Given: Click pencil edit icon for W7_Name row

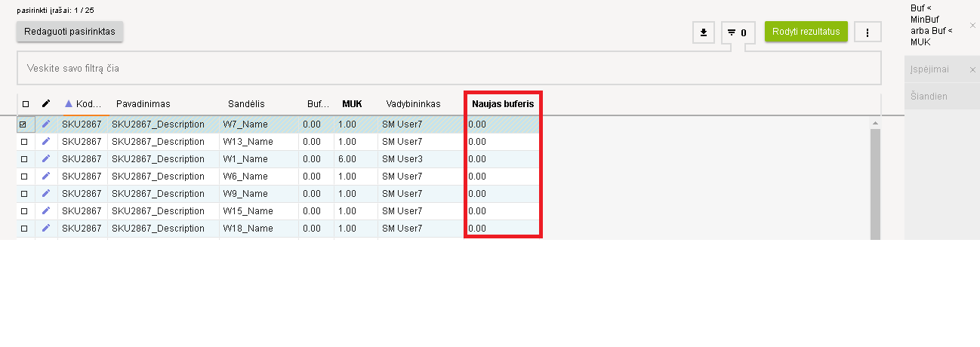Looking at the screenshot, I should [x=45, y=124].
